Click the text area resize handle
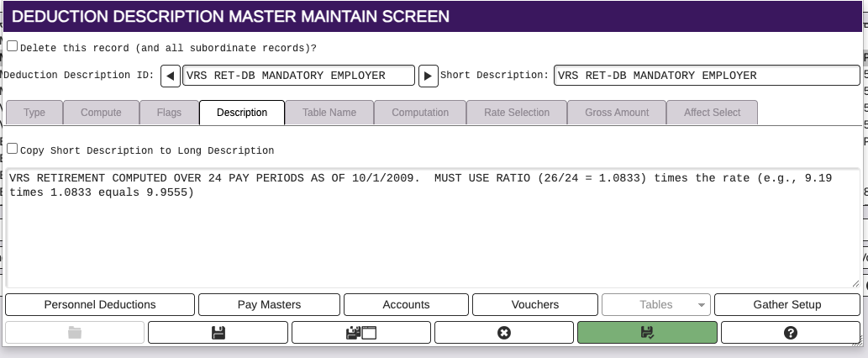The image size is (868, 358). click(x=856, y=284)
